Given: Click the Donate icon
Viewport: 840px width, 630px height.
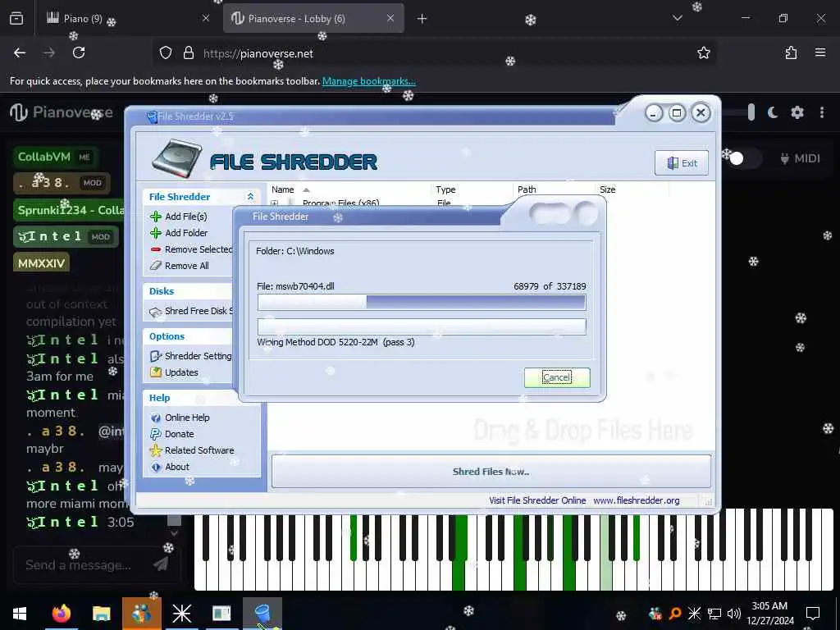Looking at the screenshot, I should tap(156, 434).
